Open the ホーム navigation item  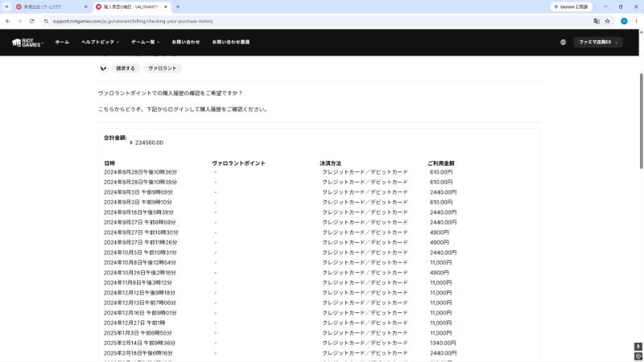(x=62, y=42)
